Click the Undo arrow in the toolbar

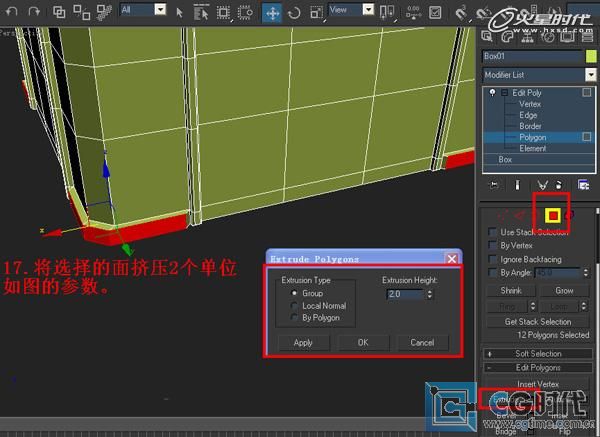tap(12, 11)
